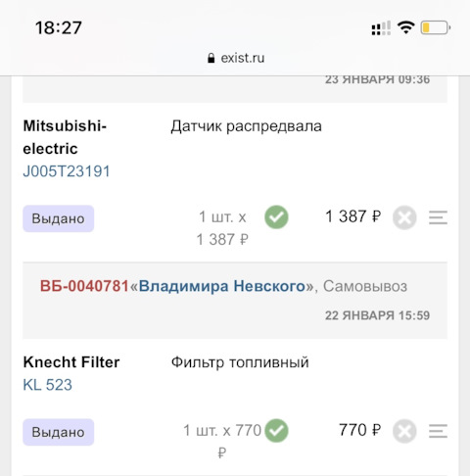Viewport: 470px width, 476px height.
Task: Open hamburger menu for the 770 ₽ item
Action: tap(438, 431)
